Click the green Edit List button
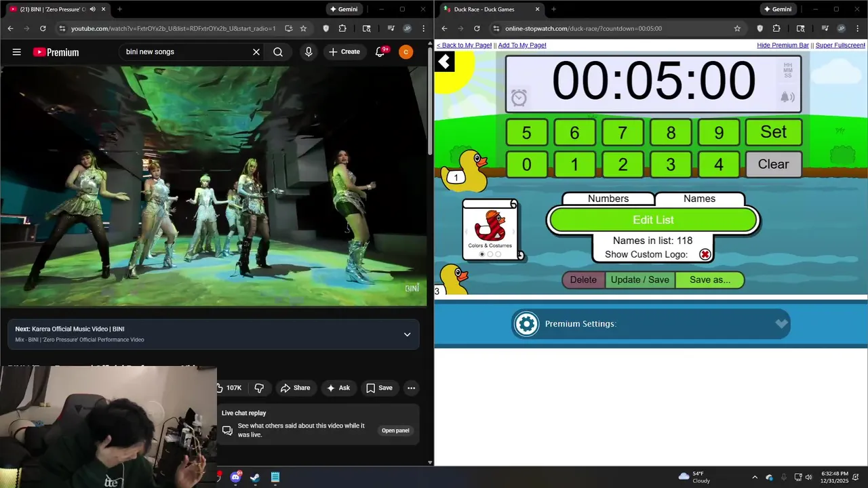868x488 pixels. [653, 220]
